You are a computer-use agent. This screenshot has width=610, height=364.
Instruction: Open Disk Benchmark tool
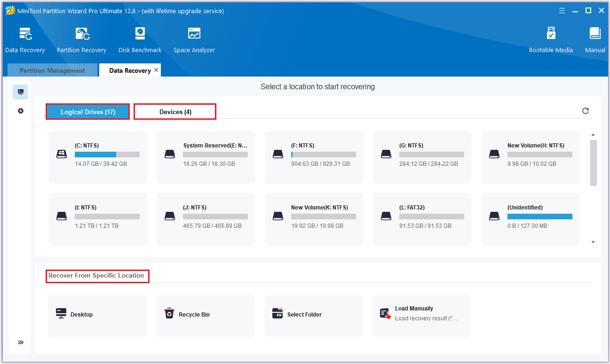(140, 34)
